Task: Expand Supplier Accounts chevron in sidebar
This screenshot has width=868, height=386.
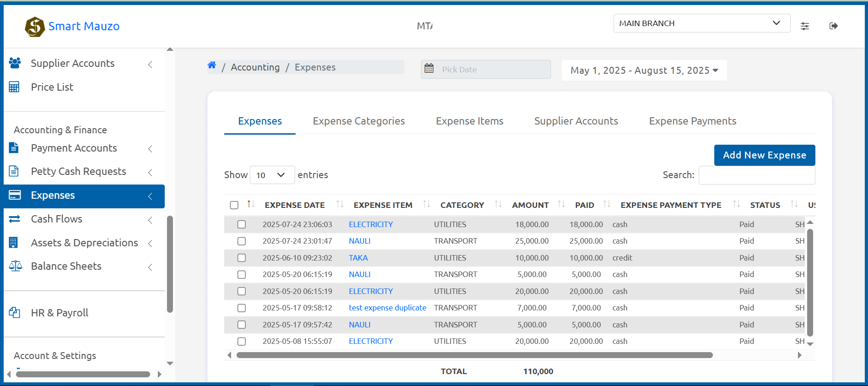Action: (150, 65)
